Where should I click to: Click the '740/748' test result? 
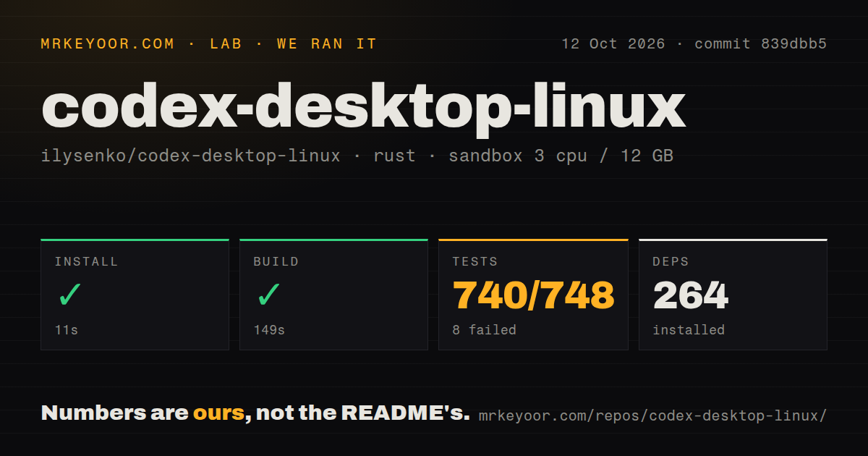tap(534, 295)
